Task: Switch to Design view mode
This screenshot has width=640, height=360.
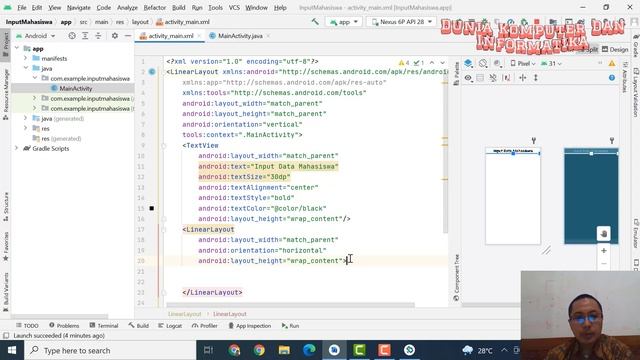Action: point(615,49)
